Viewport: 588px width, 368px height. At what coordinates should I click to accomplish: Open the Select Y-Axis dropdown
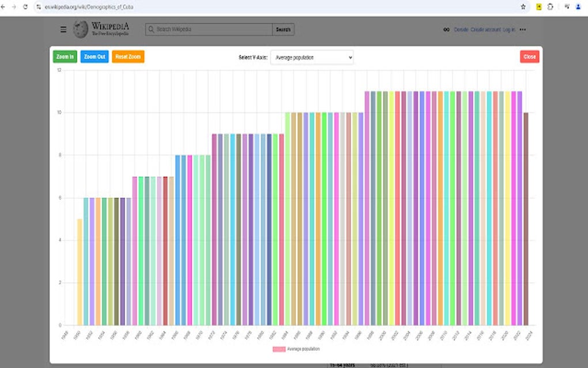(x=312, y=57)
